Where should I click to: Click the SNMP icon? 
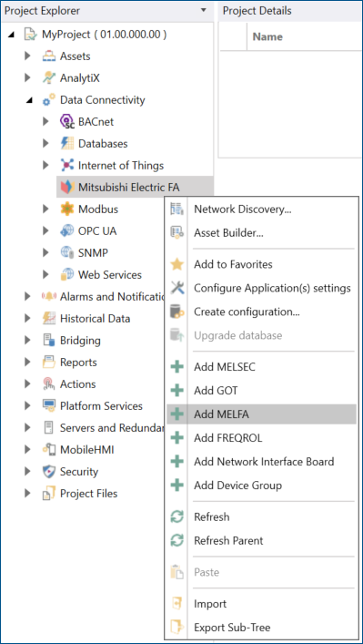66,252
